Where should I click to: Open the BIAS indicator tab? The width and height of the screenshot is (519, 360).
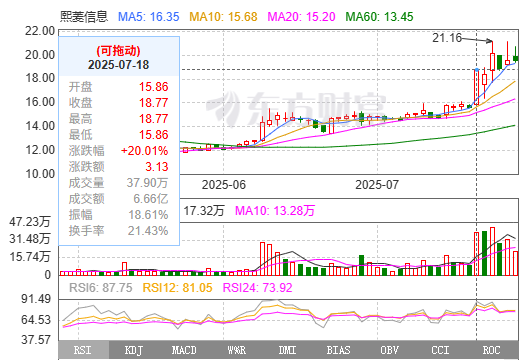pyautogui.click(x=339, y=350)
